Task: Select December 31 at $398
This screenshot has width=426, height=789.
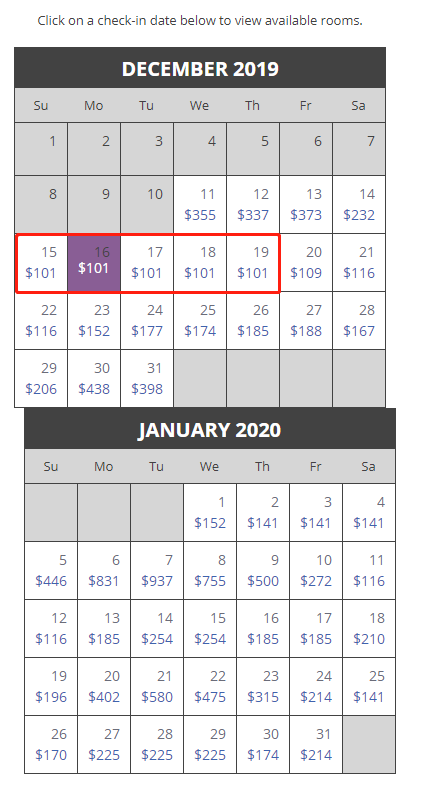Action: click(147, 379)
